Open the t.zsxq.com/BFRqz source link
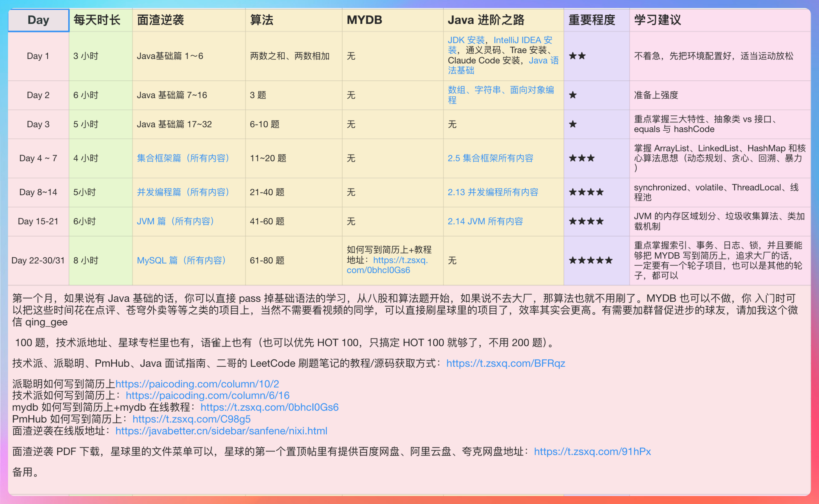 505,363
